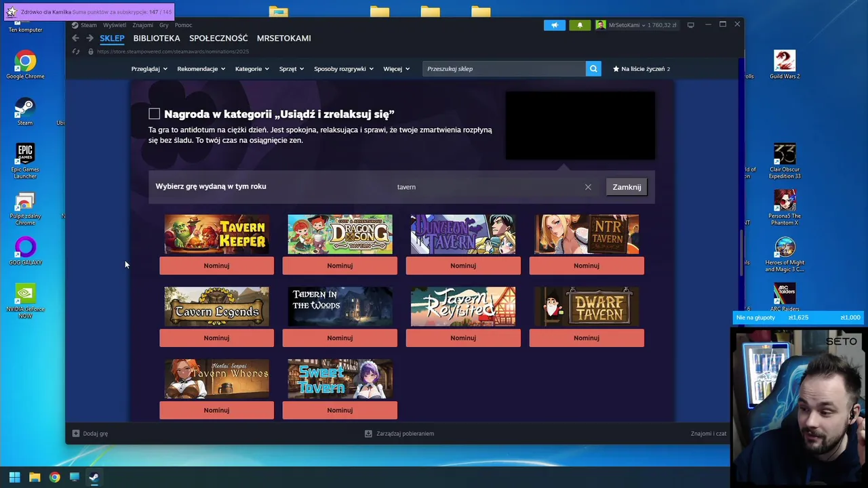The image size is (868, 488).
Task: Expand the Przeglądaj dropdown
Action: (x=148, y=68)
